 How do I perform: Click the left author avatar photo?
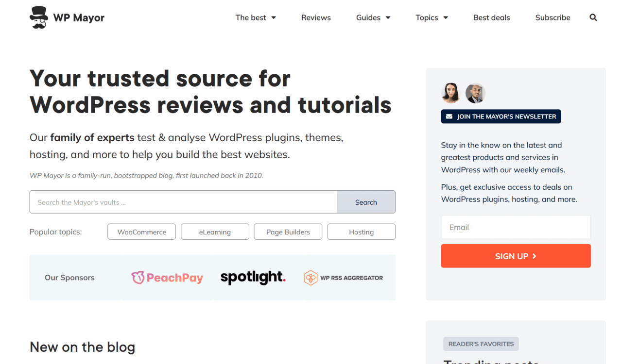pos(450,93)
